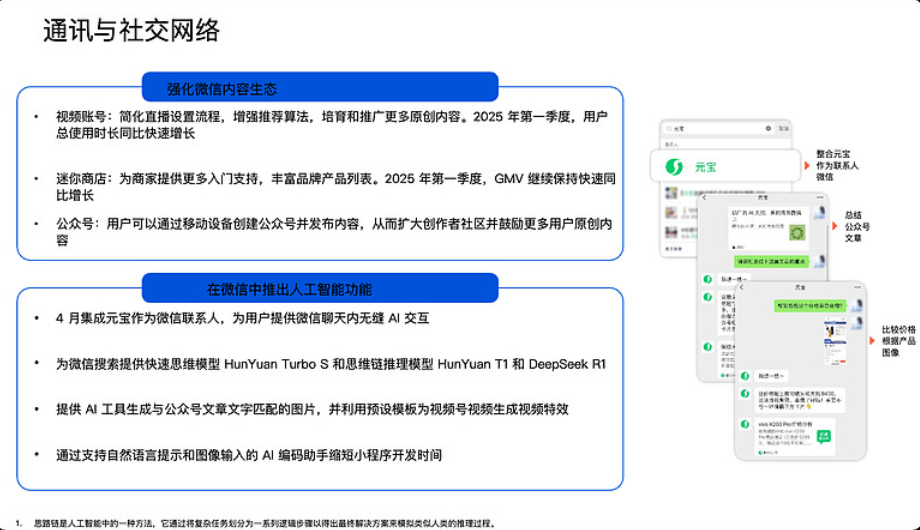The width and height of the screenshot is (920, 530).
Task: Click the Yuanbao logo icon in contact card
Action: point(675,166)
